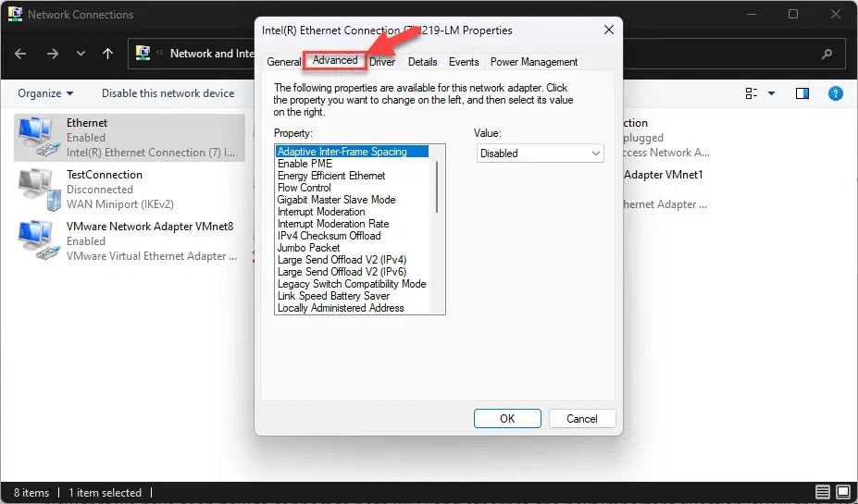
Task: Switch to large icons view in status bar
Action: pyautogui.click(x=844, y=492)
